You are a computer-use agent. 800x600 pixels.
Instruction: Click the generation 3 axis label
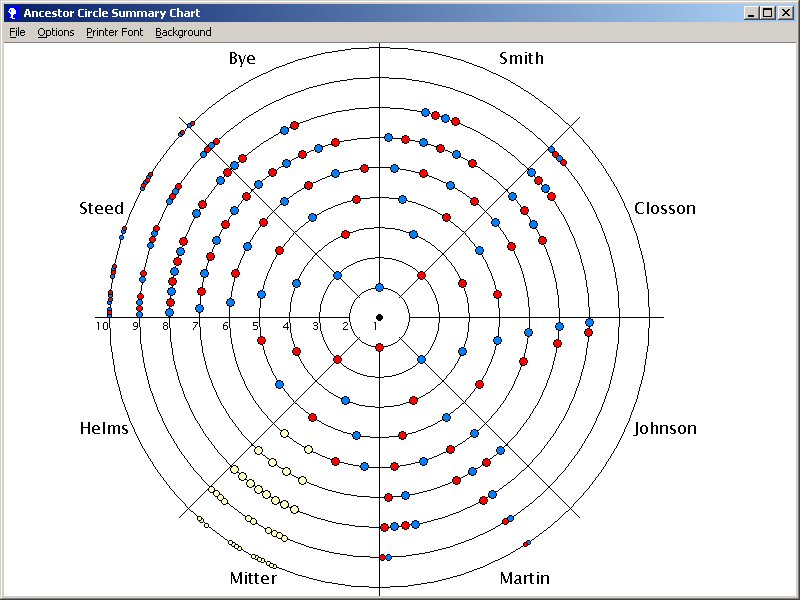316,326
